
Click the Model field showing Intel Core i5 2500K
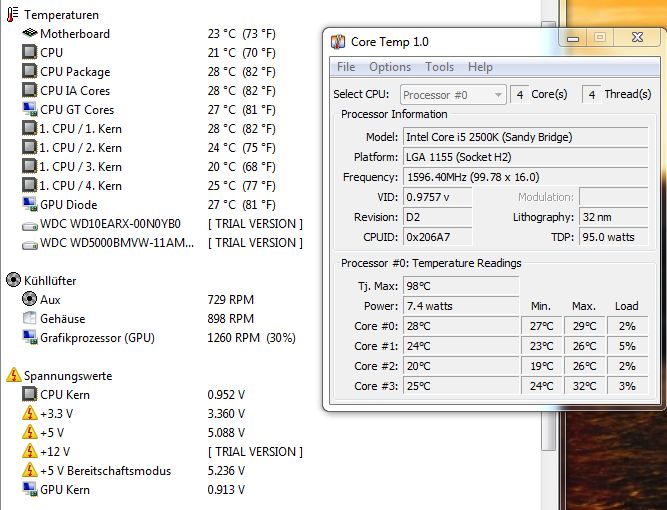[525, 137]
